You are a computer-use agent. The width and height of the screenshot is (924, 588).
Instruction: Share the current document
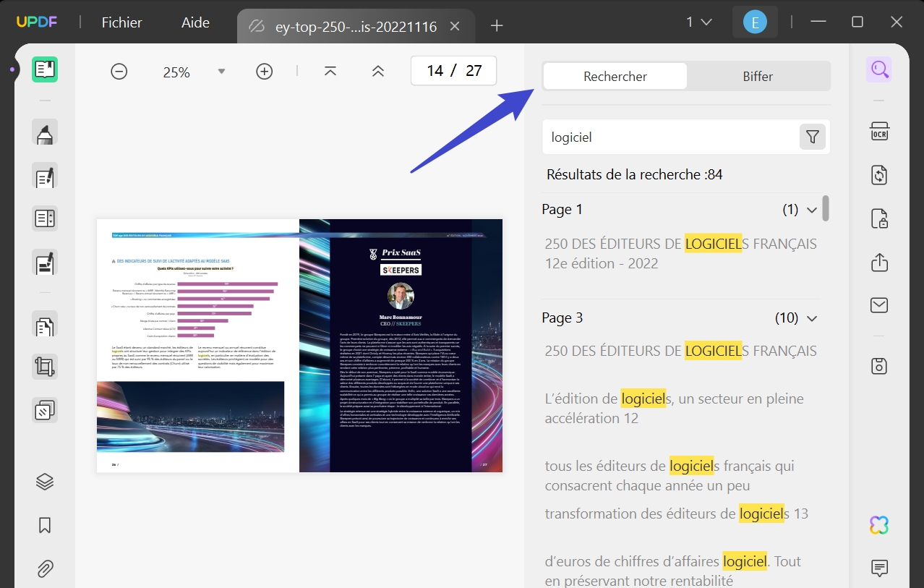coord(879,262)
